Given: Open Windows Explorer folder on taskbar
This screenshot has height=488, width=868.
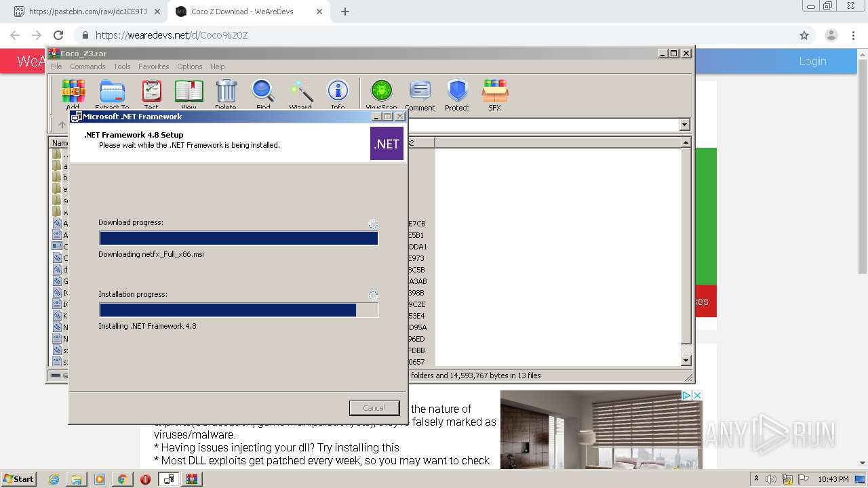Looking at the screenshot, I should click(x=77, y=479).
